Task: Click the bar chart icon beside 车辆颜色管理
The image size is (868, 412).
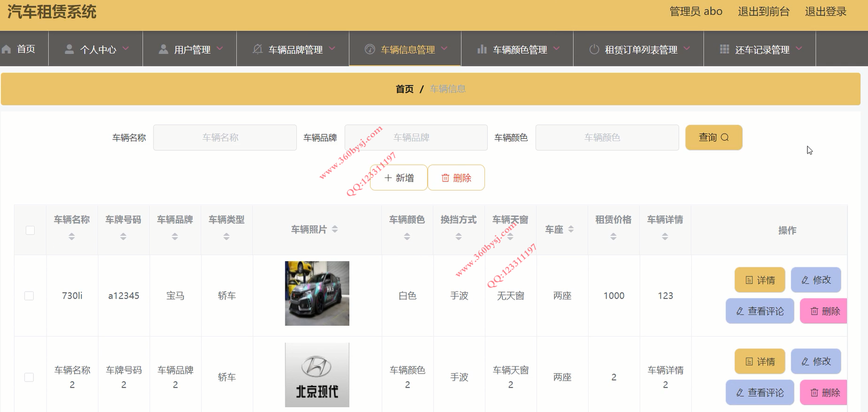Action: 482,49
